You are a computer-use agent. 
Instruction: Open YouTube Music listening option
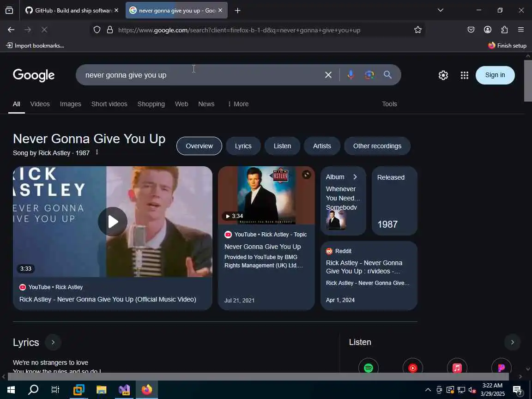pos(413,368)
